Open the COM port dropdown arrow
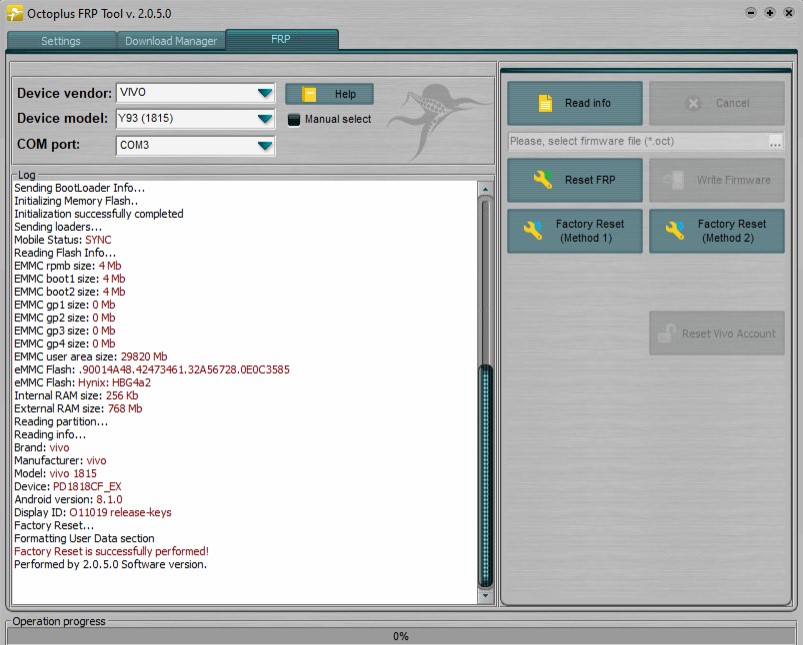The image size is (803, 645). [x=265, y=146]
